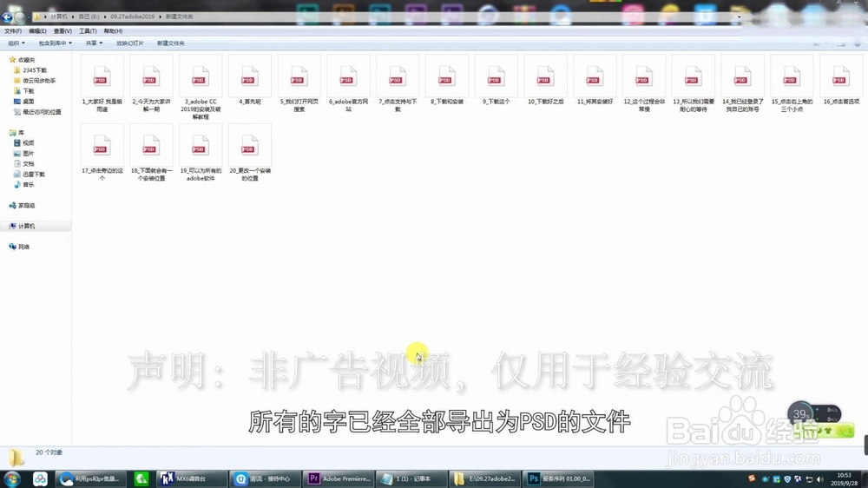Open the 查看(V) menu

pos(62,31)
